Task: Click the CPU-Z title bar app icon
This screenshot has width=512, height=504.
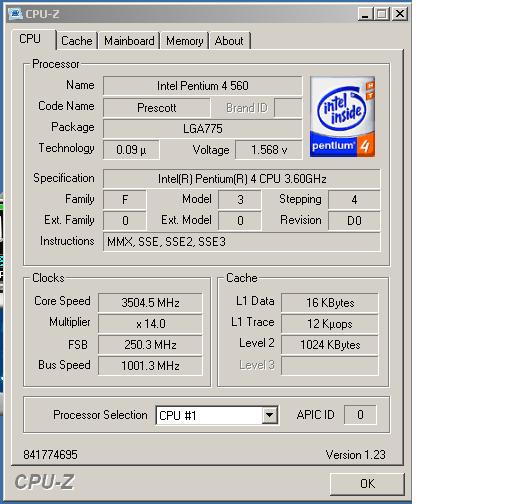Action: click(15, 14)
